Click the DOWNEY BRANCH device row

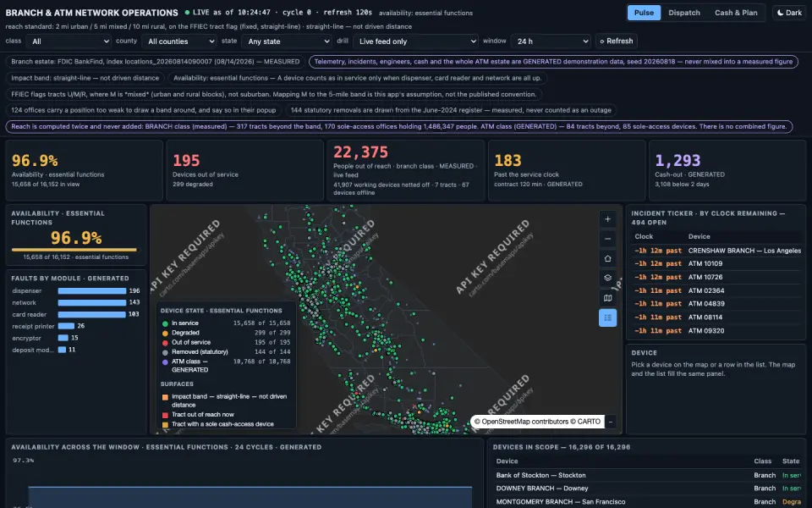(x=649, y=489)
